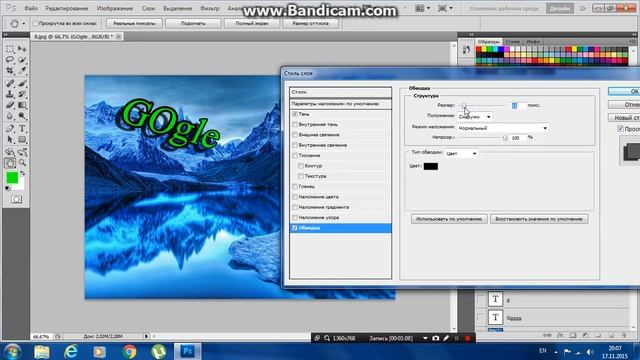Select the Zoom tool in toolbox
Image resolution: width=640 pixels, height=360 pixels.
(x=22, y=163)
